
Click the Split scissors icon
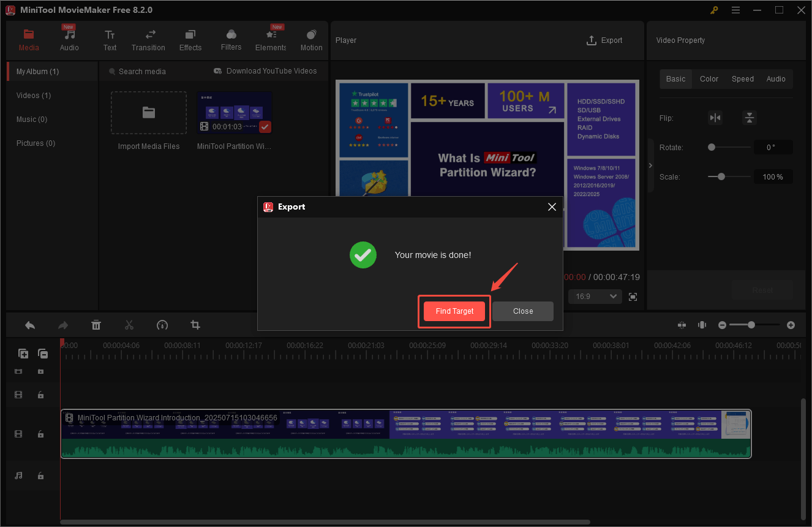129,325
